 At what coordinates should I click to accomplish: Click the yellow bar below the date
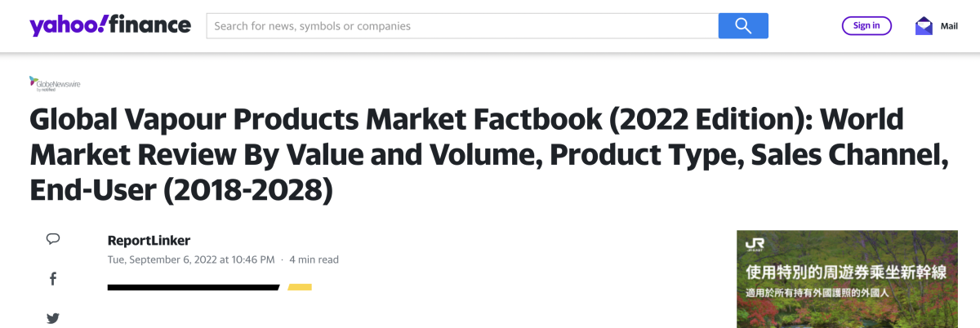[x=300, y=287]
